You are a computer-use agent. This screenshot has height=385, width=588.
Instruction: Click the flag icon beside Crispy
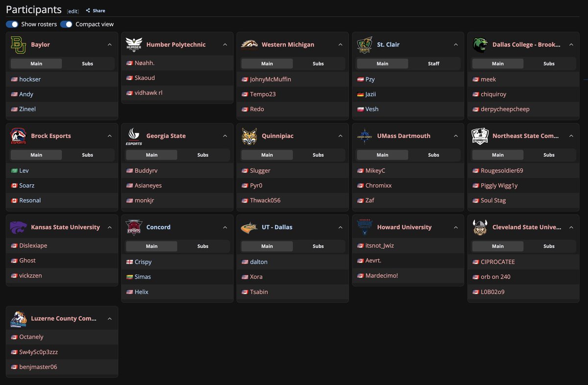[129, 262]
